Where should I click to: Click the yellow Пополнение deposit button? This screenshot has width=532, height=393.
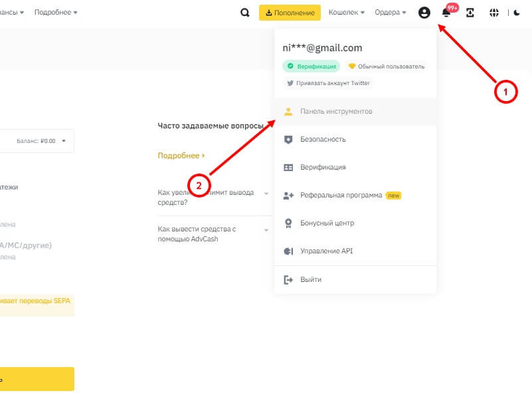point(290,13)
